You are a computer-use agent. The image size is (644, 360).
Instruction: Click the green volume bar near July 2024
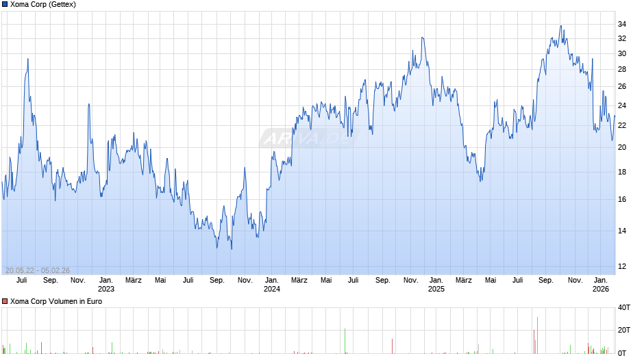click(x=345, y=341)
